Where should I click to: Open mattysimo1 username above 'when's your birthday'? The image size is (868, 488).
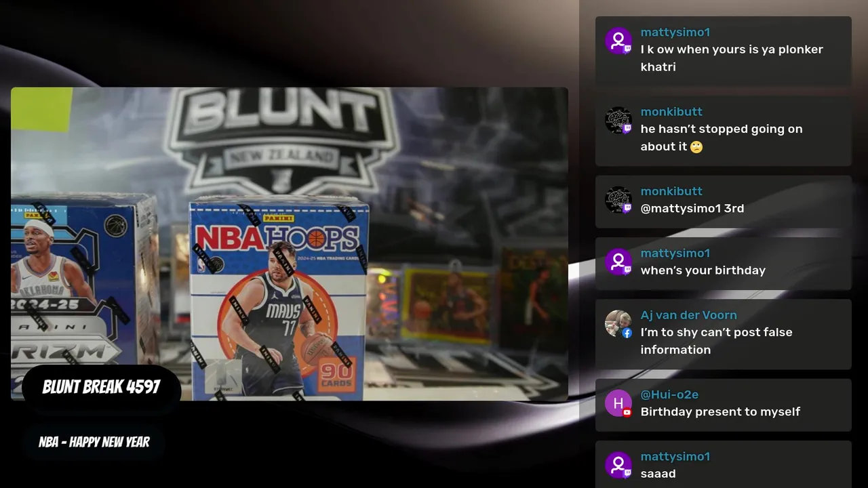point(675,253)
